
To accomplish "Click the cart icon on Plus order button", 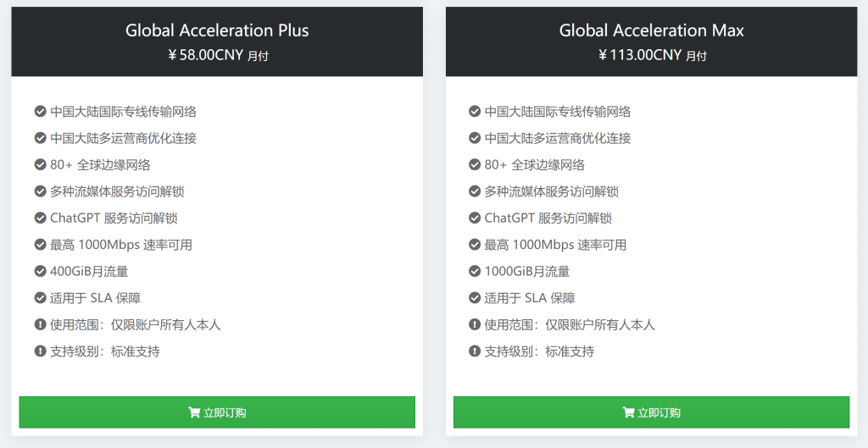I will [x=194, y=412].
